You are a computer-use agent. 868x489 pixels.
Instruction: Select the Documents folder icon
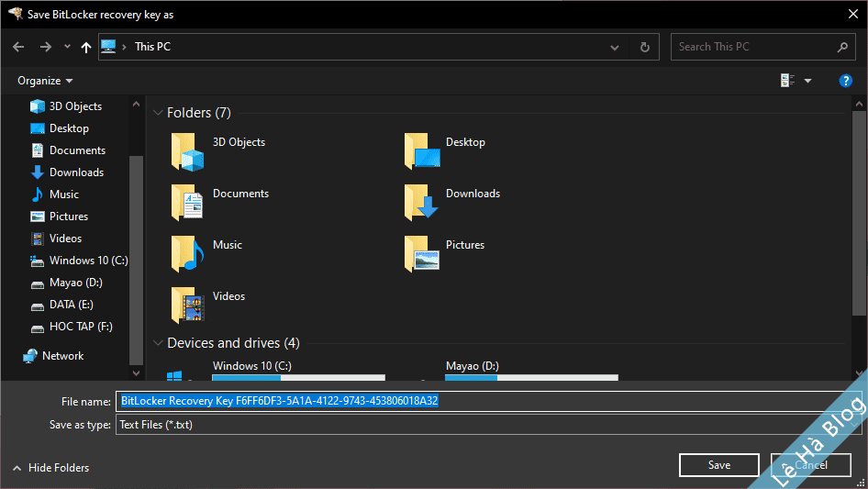pyautogui.click(x=187, y=202)
